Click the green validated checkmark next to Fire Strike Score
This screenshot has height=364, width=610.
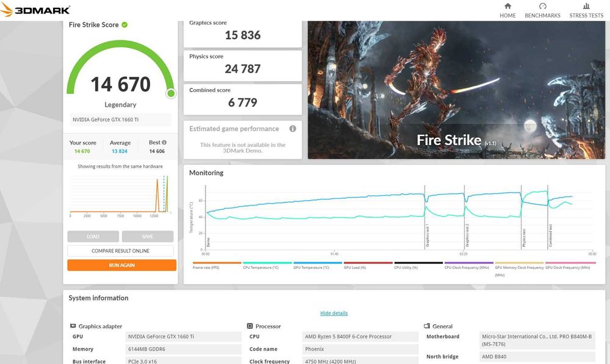(124, 24)
